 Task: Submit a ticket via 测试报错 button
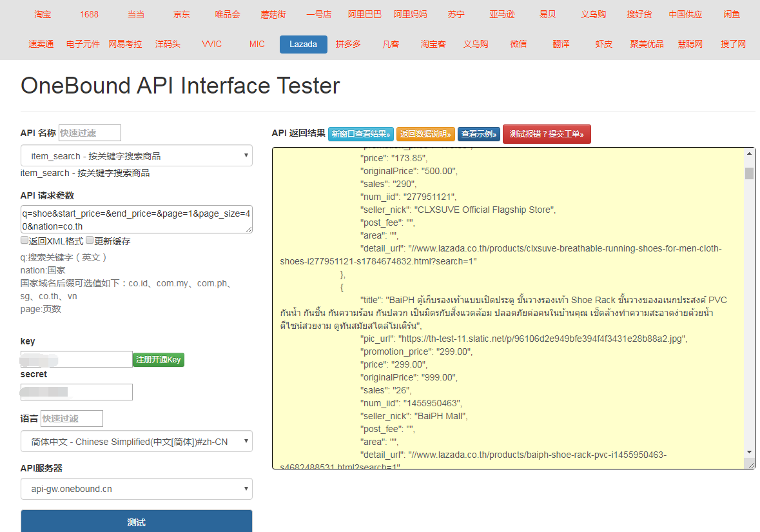[547, 134]
